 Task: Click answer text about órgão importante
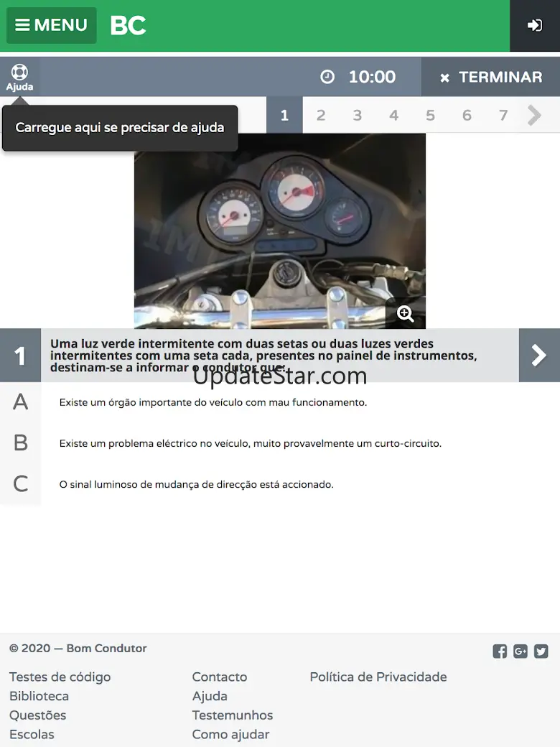pos(213,402)
